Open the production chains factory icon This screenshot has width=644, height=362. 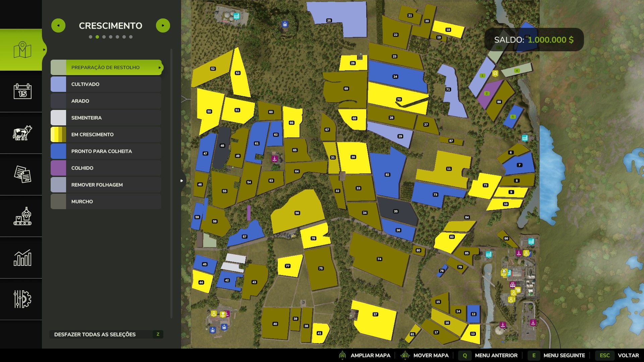tap(22, 216)
